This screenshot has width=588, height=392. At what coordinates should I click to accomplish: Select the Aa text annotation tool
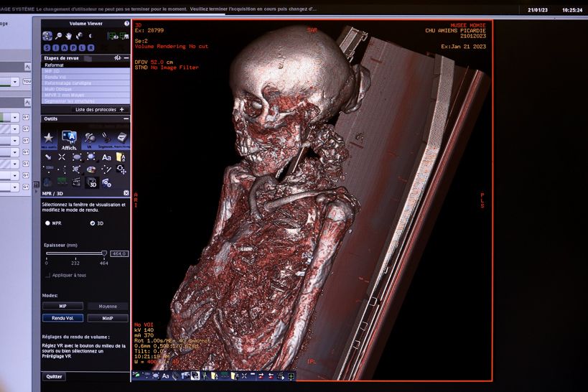tap(106, 157)
